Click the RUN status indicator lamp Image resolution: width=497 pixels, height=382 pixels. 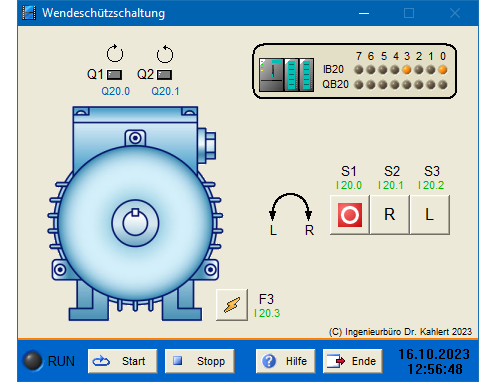pos(32,361)
